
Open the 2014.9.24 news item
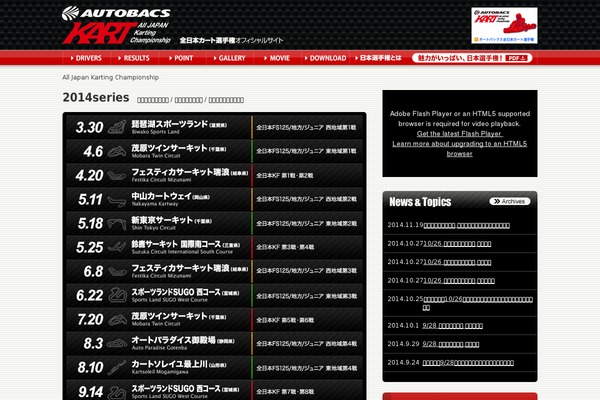pyautogui.click(x=468, y=362)
